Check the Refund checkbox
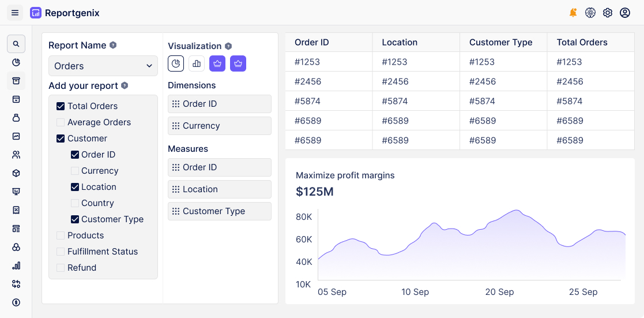 click(61, 268)
